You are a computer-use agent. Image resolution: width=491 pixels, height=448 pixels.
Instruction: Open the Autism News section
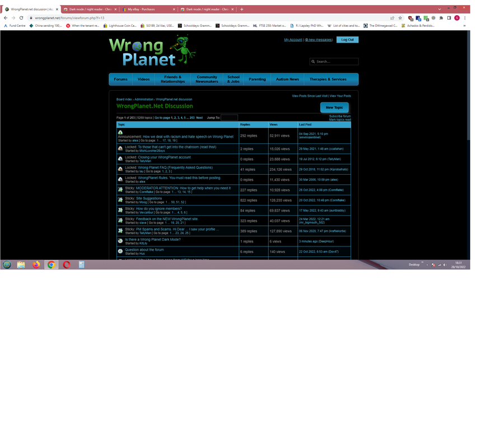287,80
